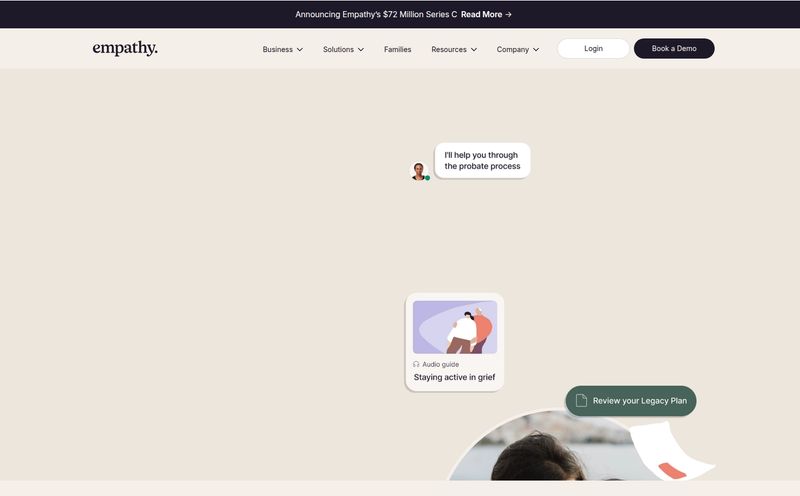This screenshot has height=496, width=800.
Task: Click Review your Legacy Plan button
Action: tap(631, 401)
